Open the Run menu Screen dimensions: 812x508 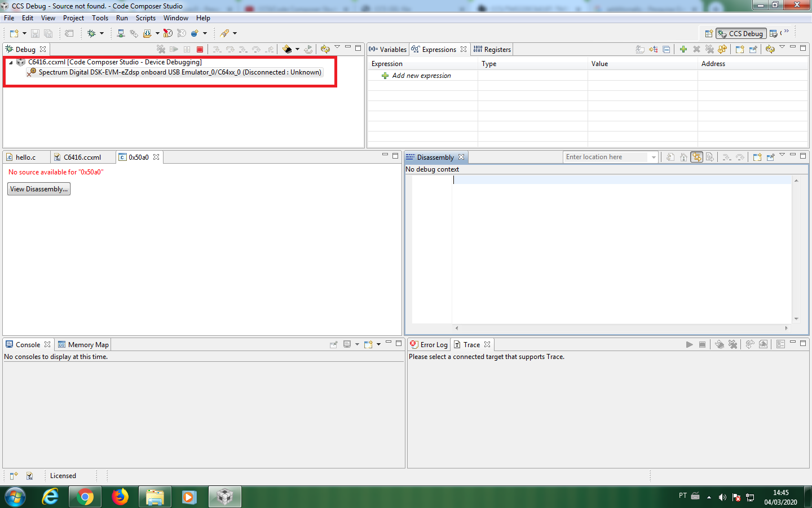tap(122, 18)
